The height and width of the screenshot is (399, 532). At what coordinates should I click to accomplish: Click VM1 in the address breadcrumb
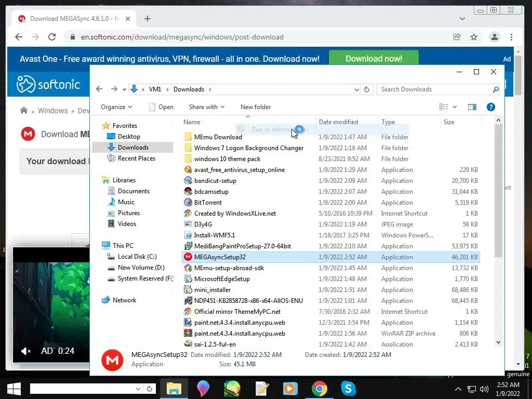coord(155,89)
